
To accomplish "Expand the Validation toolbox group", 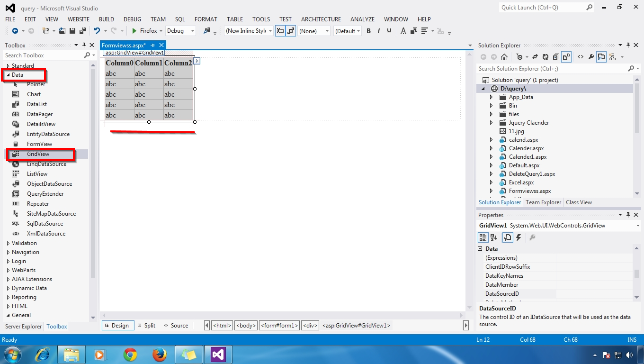I will (8, 243).
